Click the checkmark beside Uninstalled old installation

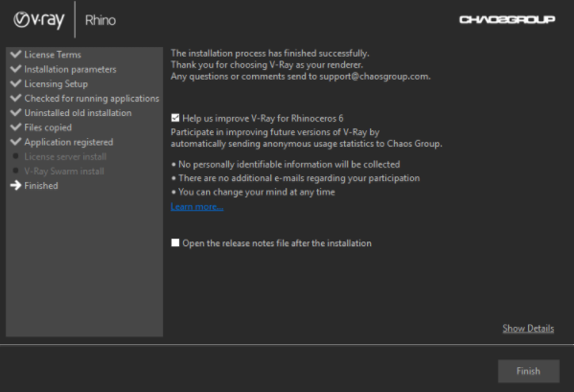tap(15, 113)
